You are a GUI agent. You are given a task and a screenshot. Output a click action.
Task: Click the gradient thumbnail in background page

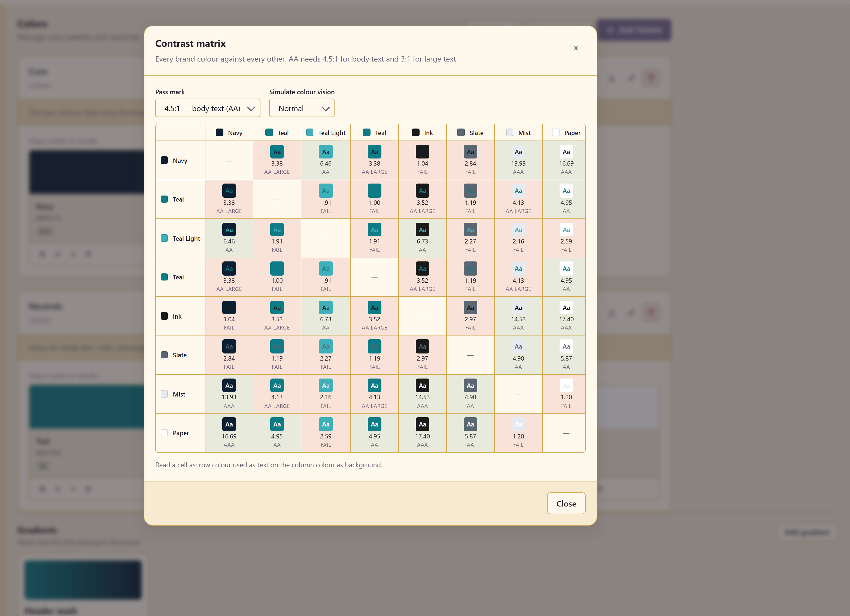point(83,579)
